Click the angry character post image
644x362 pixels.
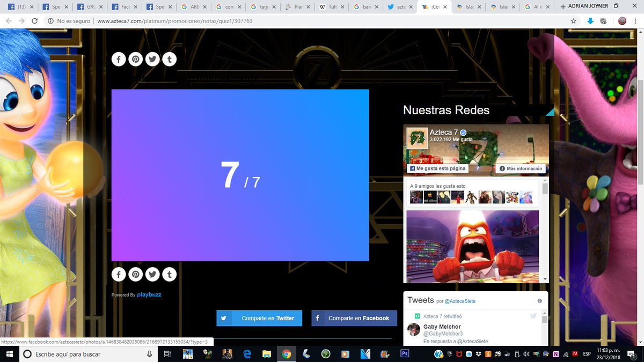point(472,246)
